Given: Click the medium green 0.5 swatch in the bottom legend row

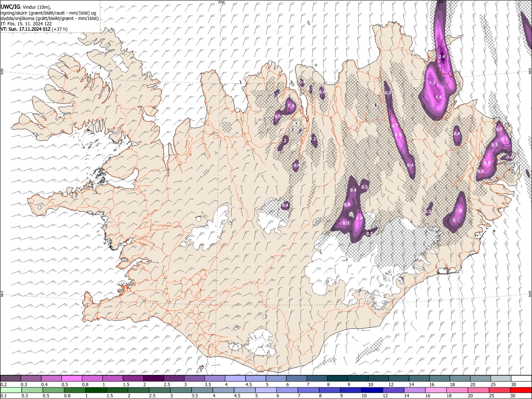Looking at the screenshot, I should tap(54, 390).
